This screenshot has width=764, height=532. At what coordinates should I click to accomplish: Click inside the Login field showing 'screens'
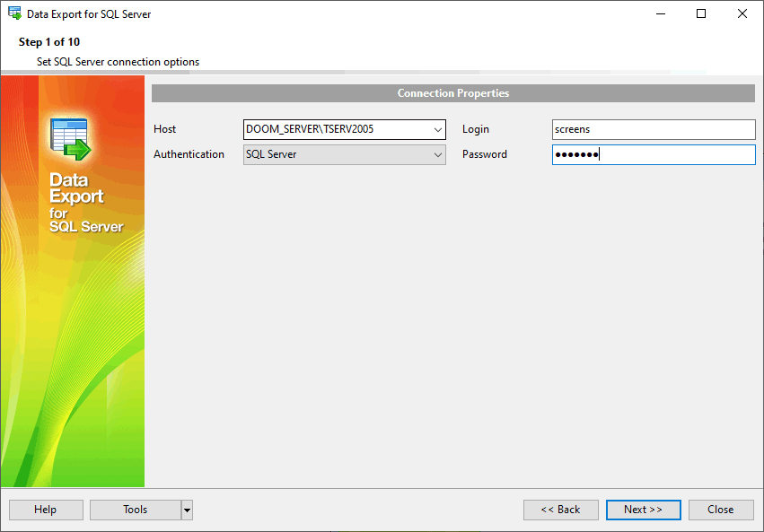click(x=653, y=129)
